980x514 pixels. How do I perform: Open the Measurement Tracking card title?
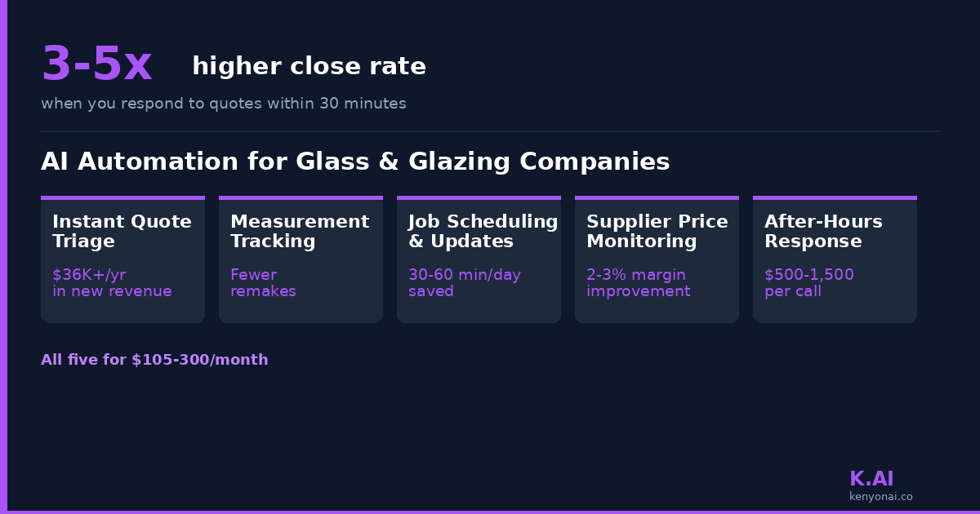pos(299,232)
